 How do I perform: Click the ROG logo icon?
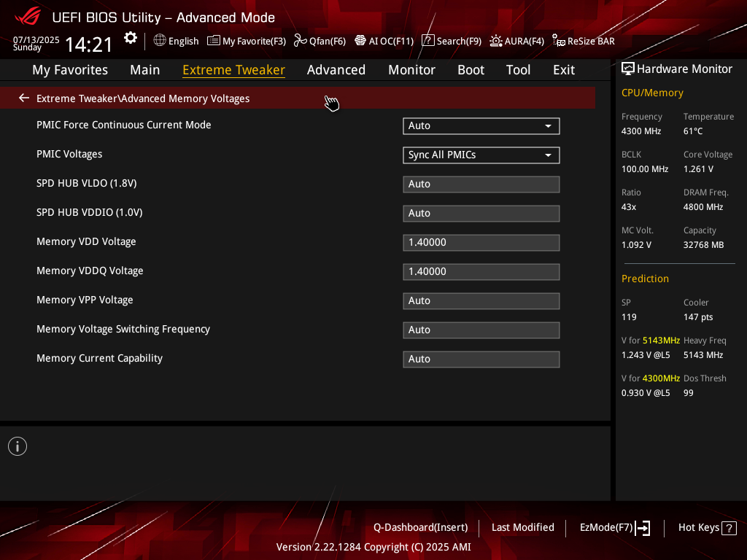[28, 17]
